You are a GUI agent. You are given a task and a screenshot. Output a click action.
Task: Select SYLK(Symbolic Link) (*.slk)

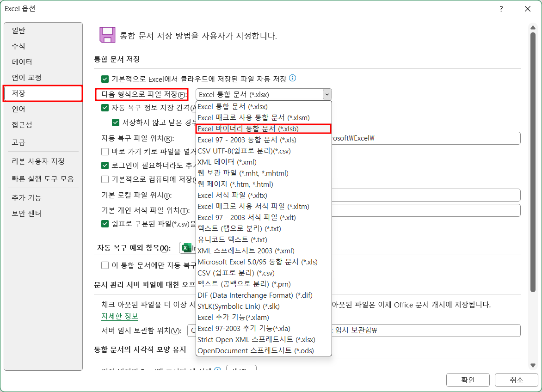[x=264, y=306]
